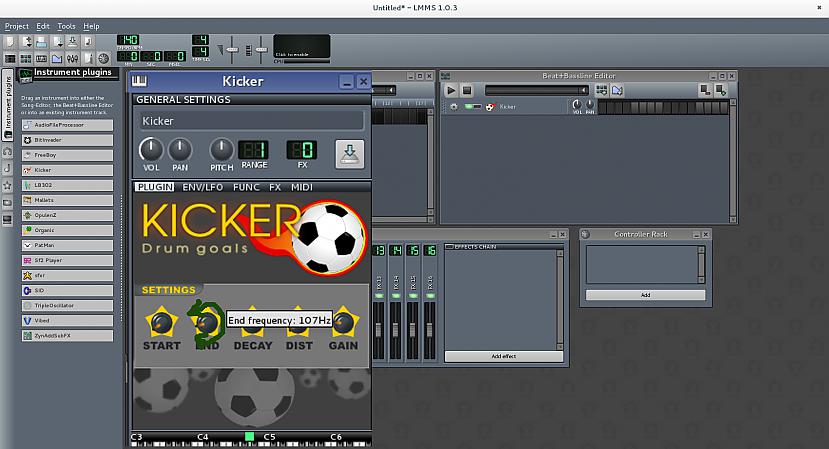The image size is (829, 449).
Task: Export current project icon in toolbar
Action: [88, 41]
